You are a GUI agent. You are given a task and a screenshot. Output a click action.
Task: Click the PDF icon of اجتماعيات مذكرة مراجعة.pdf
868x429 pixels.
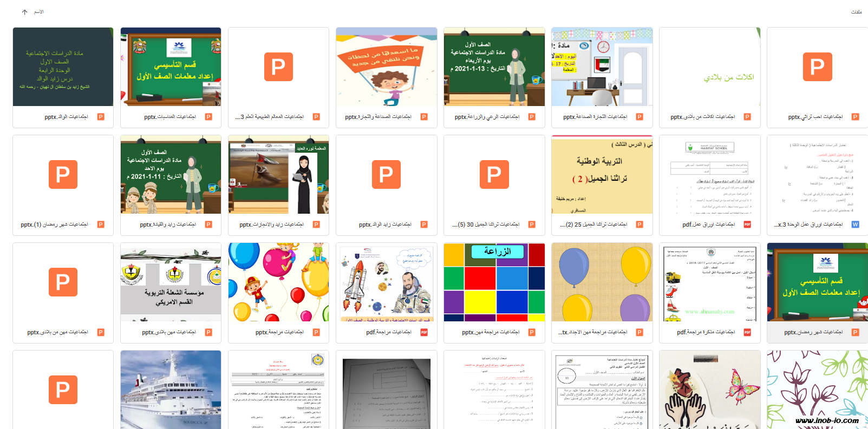(748, 332)
